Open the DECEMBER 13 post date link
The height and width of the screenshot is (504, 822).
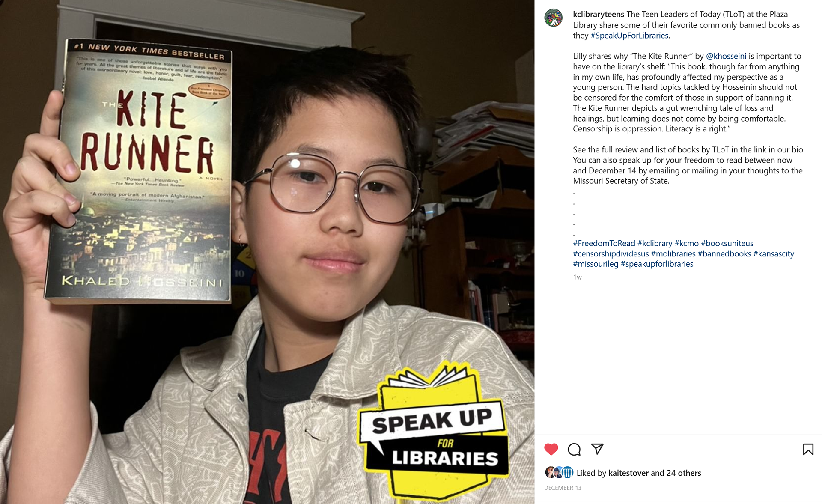[x=563, y=488]
